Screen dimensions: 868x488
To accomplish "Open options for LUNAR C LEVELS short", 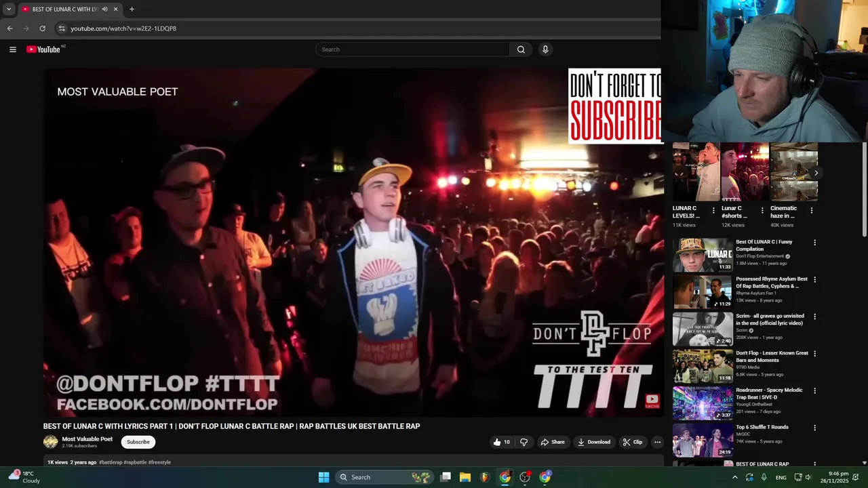I will coord(713,211).
